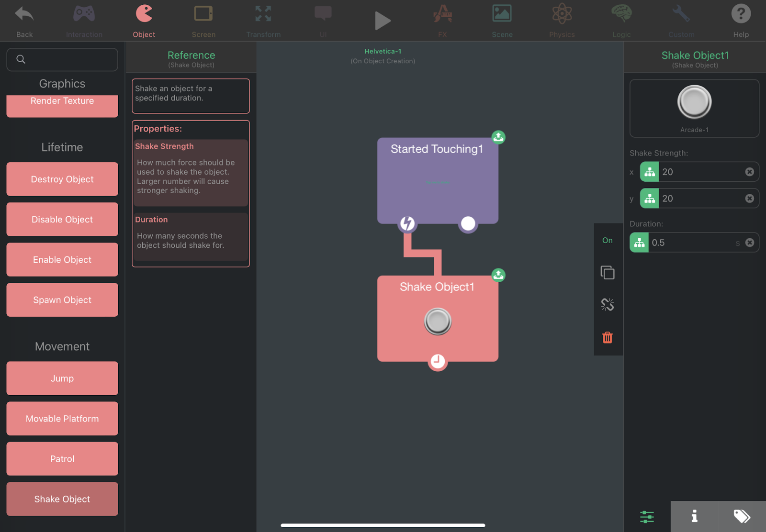The width and height of the screenshot is (766, 532).
Task: Click the lightning output connector on Started Touching1
Action: (407, 223)
